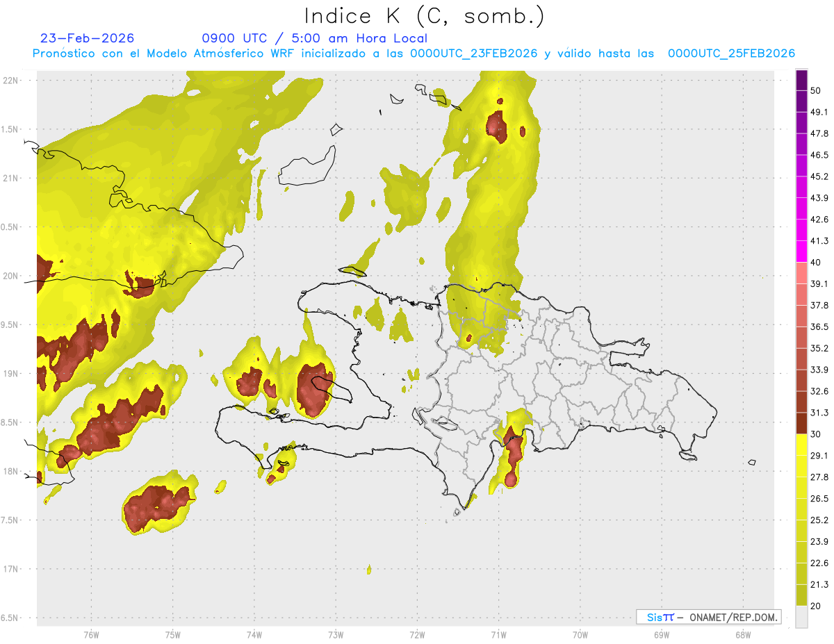Click the legend value '45.2'
The width and height of the screenshot is (834, 644).
[x=819, y=176]
